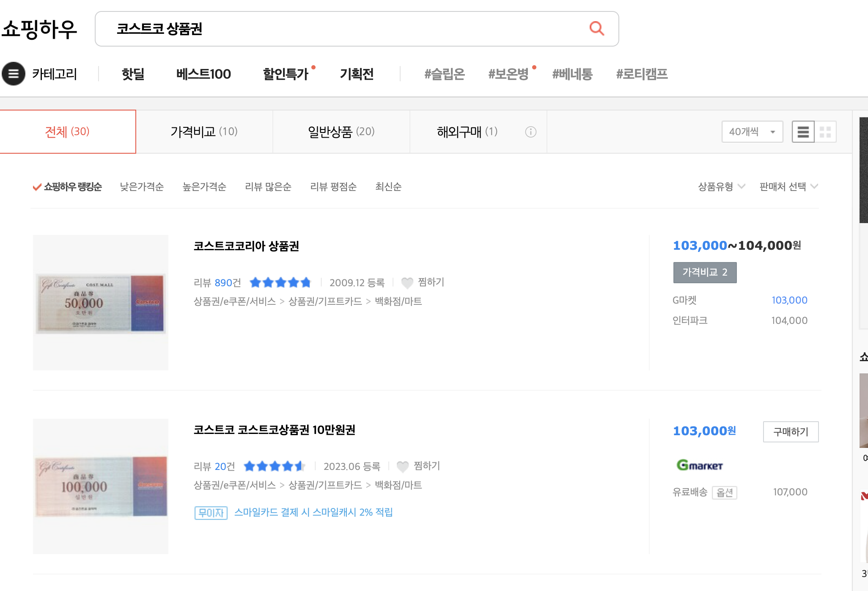Sort results by 리뷰 많은순
Image resolution: width=868 pixels, height=591 pixels.
pyautogui.click(x=268, y=187)
